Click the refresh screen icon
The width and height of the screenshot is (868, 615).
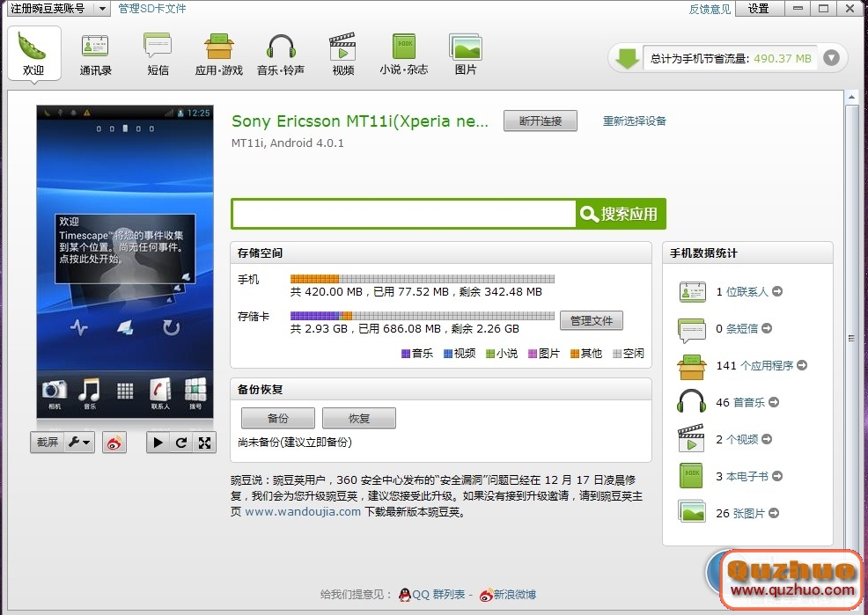point(181,443)
